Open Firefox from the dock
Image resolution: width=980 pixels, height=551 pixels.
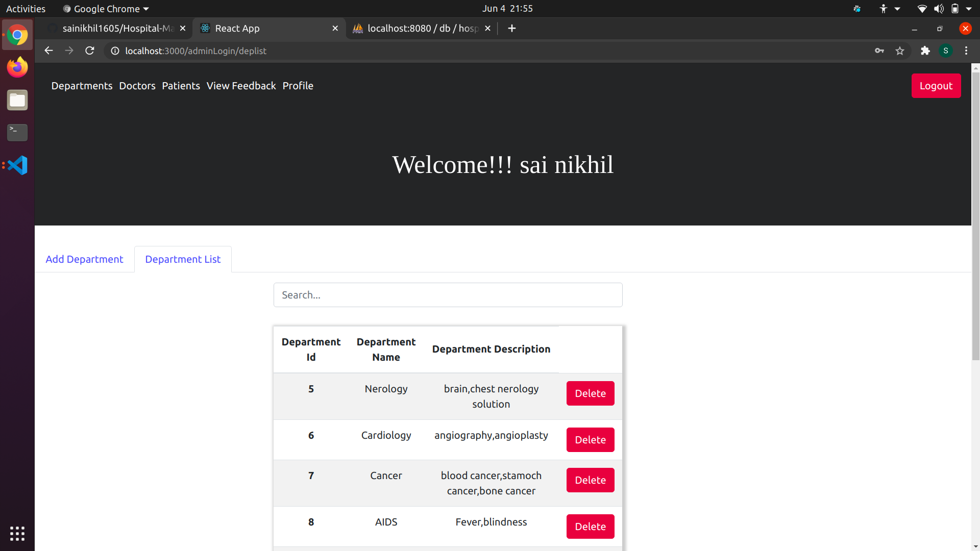coord(17,67)
